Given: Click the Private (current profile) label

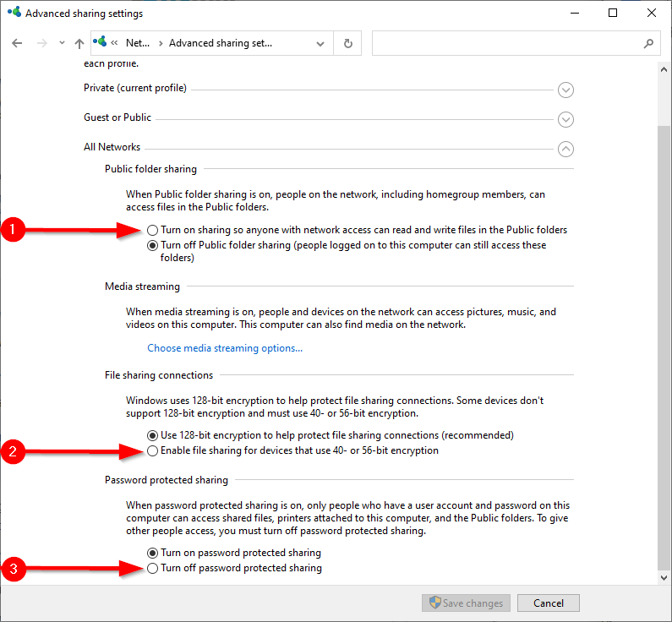Looking at the screenshot, I should (135, 88).
